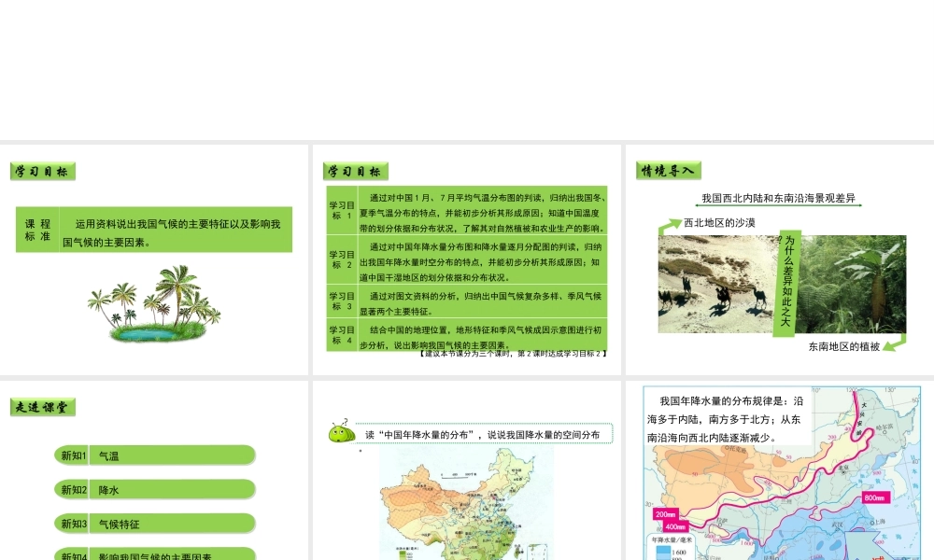
Task: Open the slide about the 我国年降水量的分布规律 map
Action: click(x=780, y=470)
